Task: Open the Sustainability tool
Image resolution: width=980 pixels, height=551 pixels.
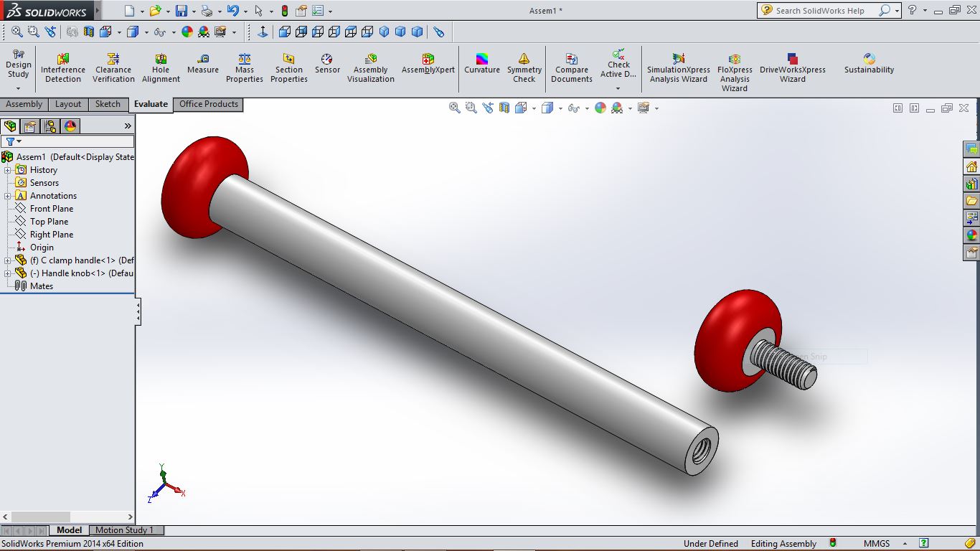Action: [870, 64]
